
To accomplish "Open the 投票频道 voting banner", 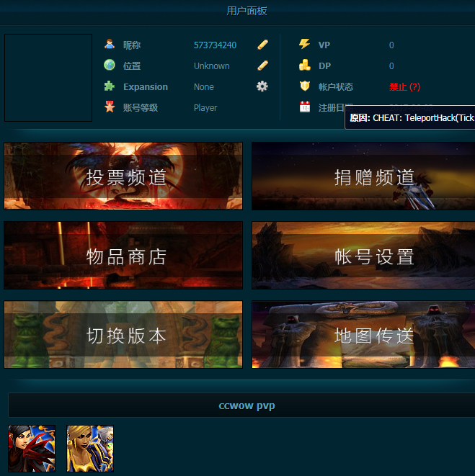I will click(x=123, y=176).
